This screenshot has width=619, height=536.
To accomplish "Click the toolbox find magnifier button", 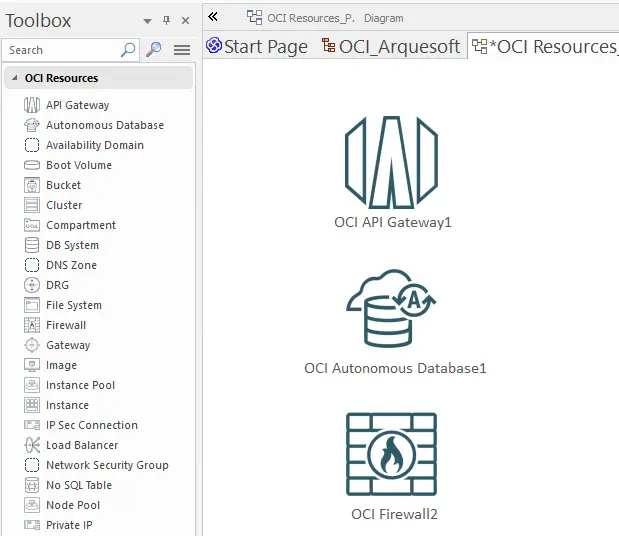I will (154, 50).
